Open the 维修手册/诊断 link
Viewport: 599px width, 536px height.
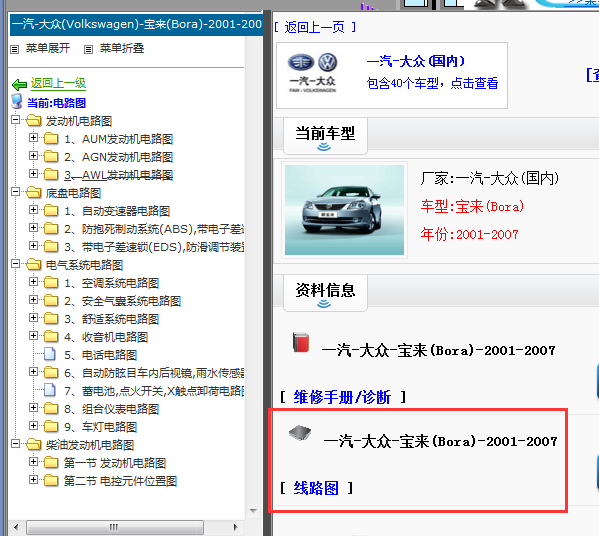[x=342, y=397]
